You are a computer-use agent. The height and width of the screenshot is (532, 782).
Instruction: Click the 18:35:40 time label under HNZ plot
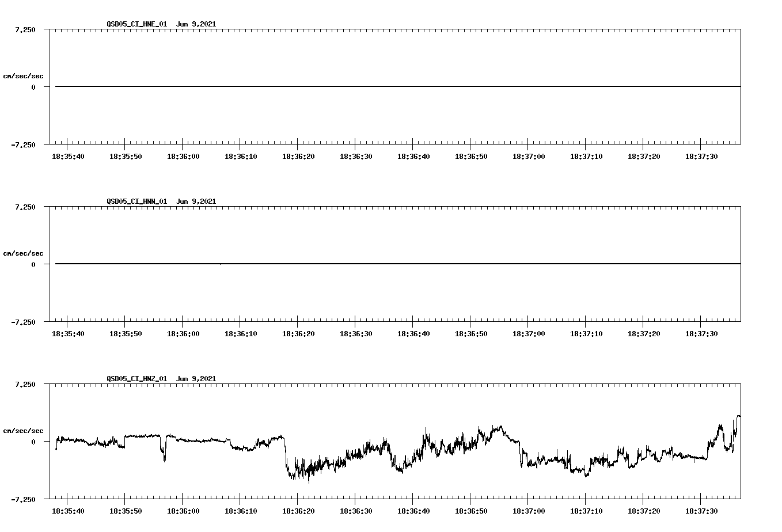(68, 511)
